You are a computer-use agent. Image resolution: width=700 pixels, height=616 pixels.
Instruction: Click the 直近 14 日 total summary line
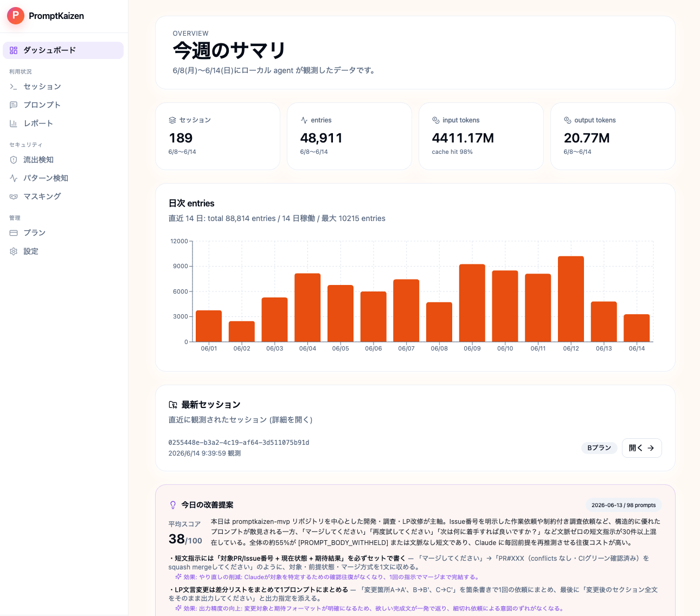click(x=277, y=218)
